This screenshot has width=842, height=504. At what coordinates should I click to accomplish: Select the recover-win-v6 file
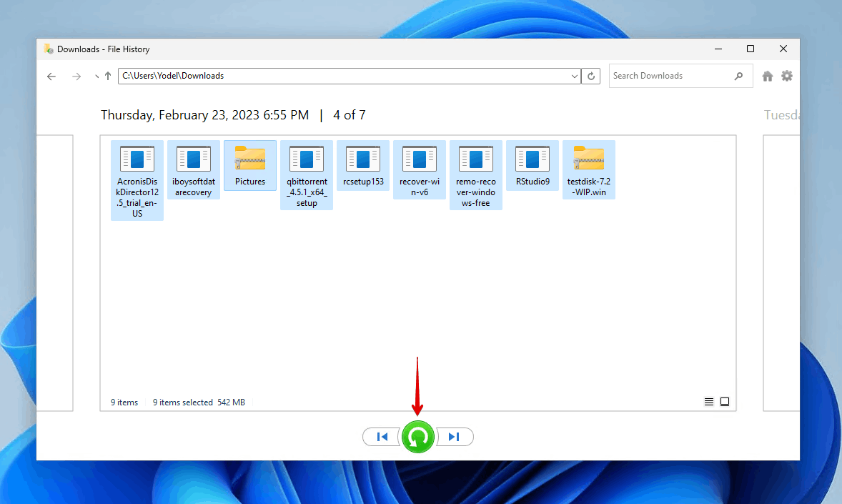[420, 170]
